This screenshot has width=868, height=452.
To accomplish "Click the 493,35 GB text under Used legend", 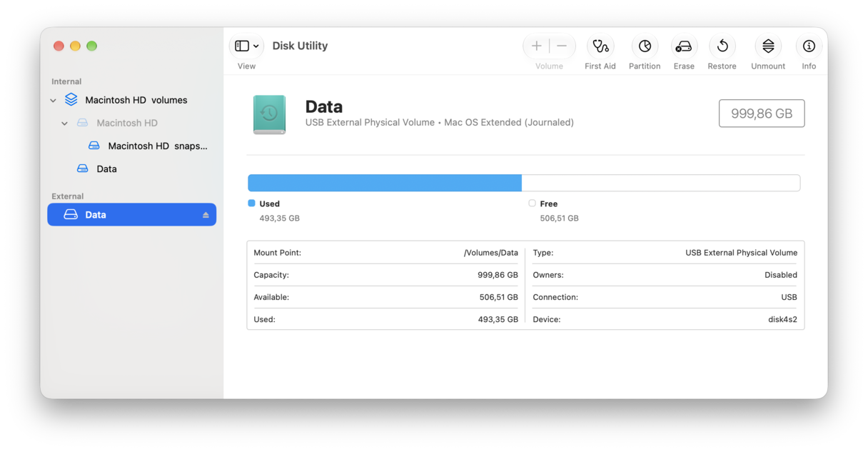I will [x=280, y=219].
